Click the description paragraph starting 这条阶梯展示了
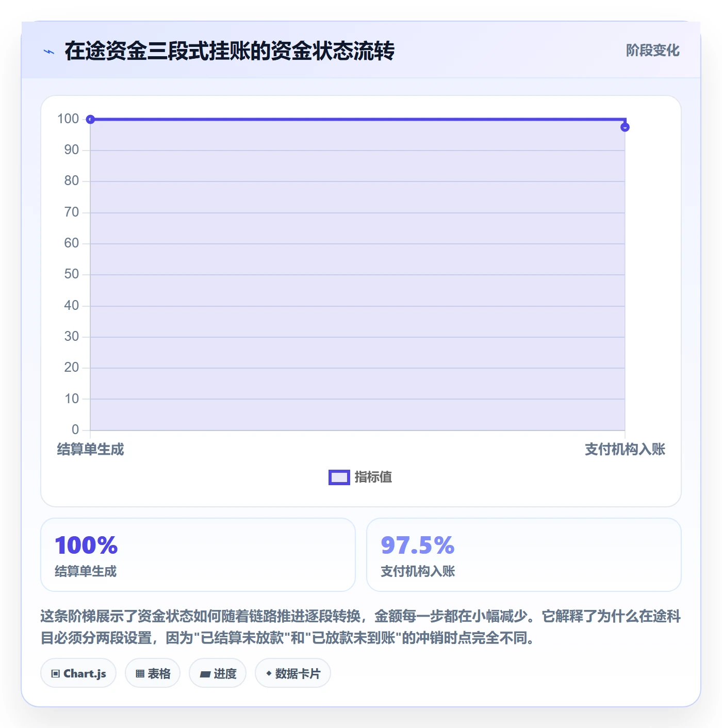 pyautogui.click(x=360, y=627)
